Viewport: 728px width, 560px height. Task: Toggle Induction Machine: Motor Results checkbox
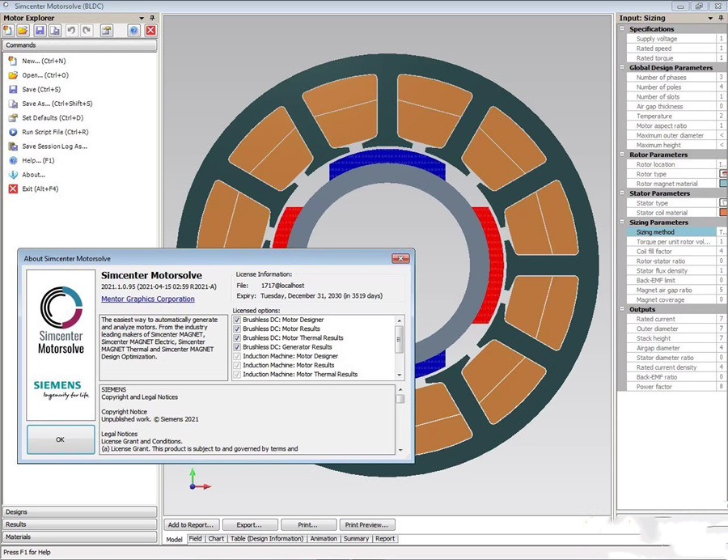click(237, 365)
